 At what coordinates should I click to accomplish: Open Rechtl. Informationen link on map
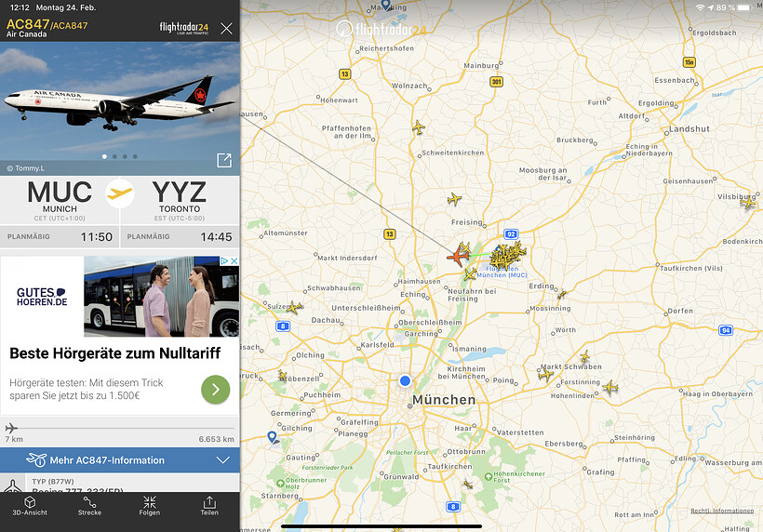(722, 511)
